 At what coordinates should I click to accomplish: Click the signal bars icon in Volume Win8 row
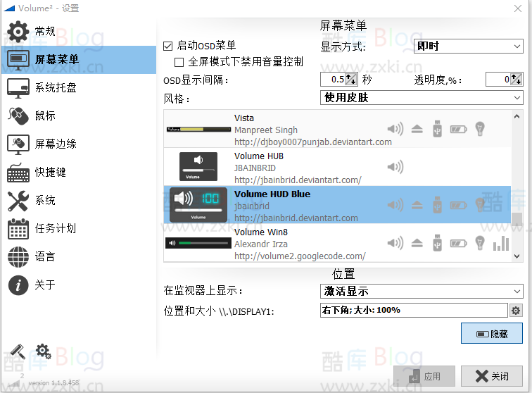click(x=501, y=243)
